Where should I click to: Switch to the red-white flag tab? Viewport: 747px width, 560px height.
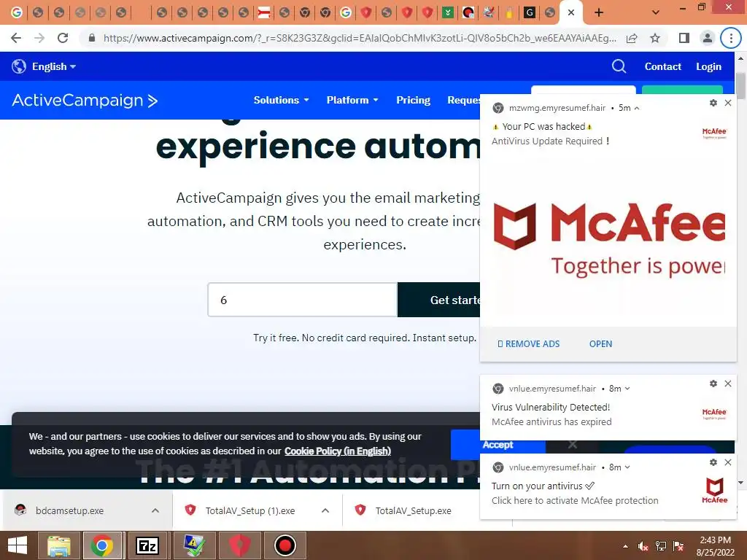point(264,12)
